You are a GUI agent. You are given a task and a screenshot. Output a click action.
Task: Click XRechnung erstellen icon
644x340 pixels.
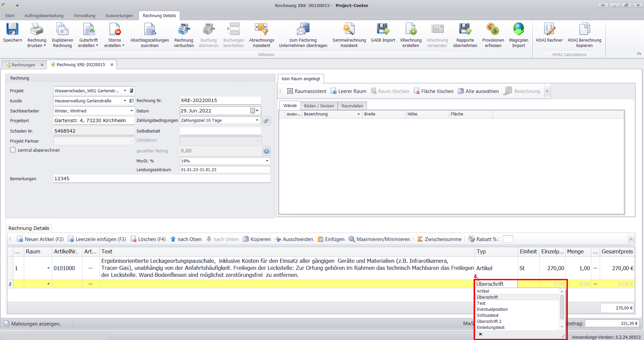tap(411, 30)
